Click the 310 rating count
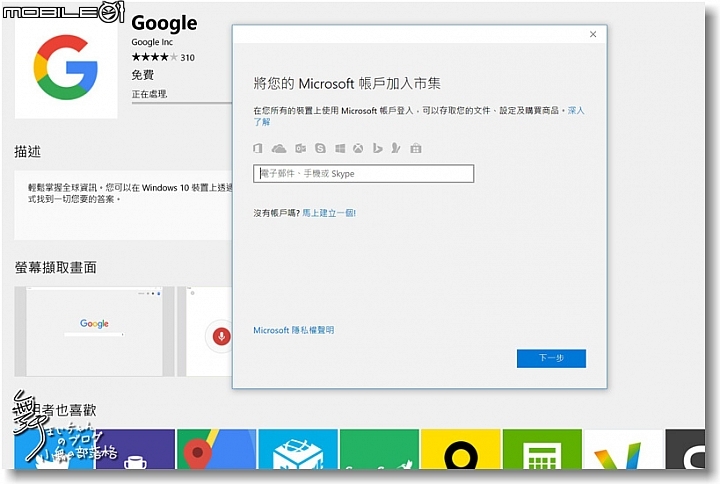The height and width of the screenshot is (484, 720). point(187,57)
